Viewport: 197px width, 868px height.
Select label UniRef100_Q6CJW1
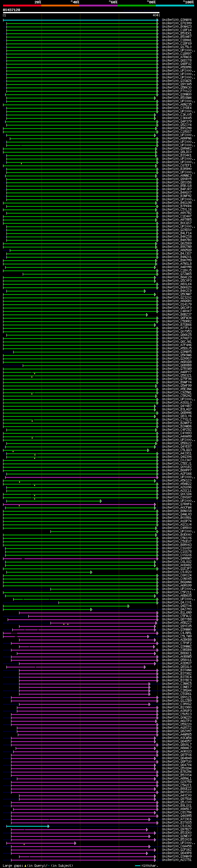177,342
